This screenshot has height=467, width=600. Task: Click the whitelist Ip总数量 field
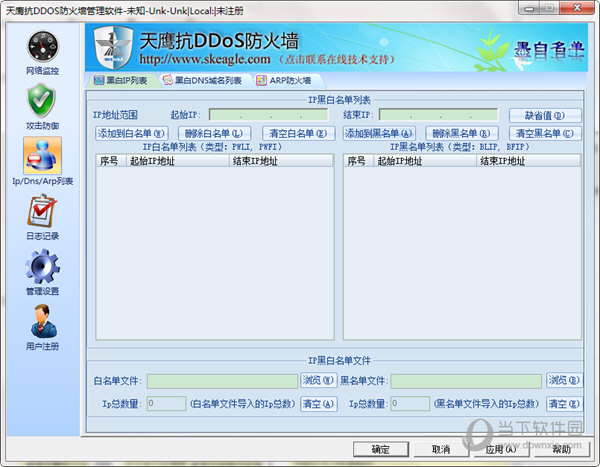pos(166,403)
